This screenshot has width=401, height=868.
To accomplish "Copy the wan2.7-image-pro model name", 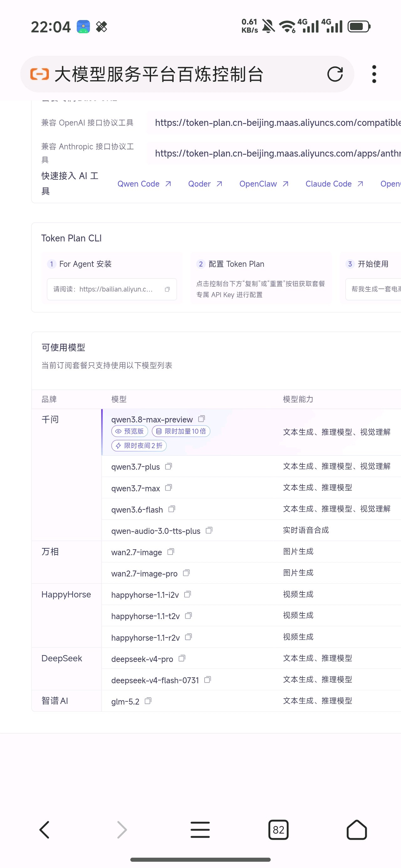I will click(x=186, y=573).
